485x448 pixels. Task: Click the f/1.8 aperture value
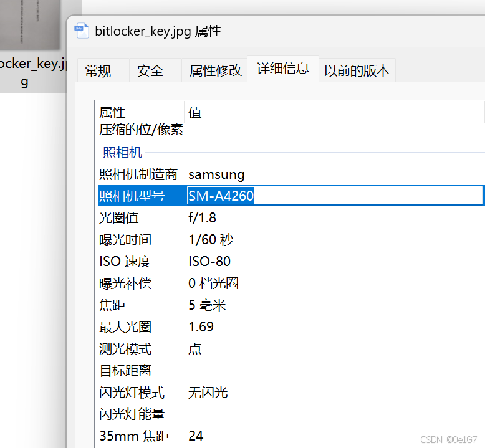[x=202, y=217]
